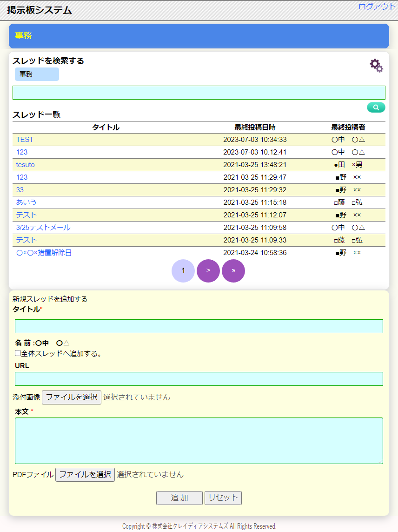This screenshot has height=532, width=398.
Task: Click the green search magnifier button
Action: [x=376, y=108]
